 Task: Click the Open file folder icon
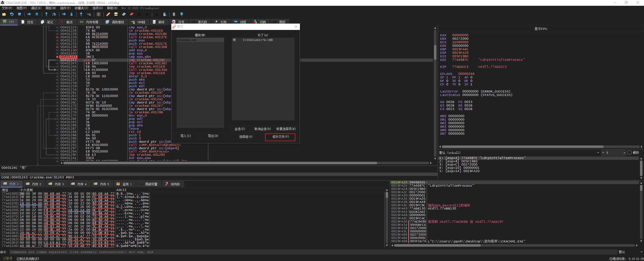[4, 14]
